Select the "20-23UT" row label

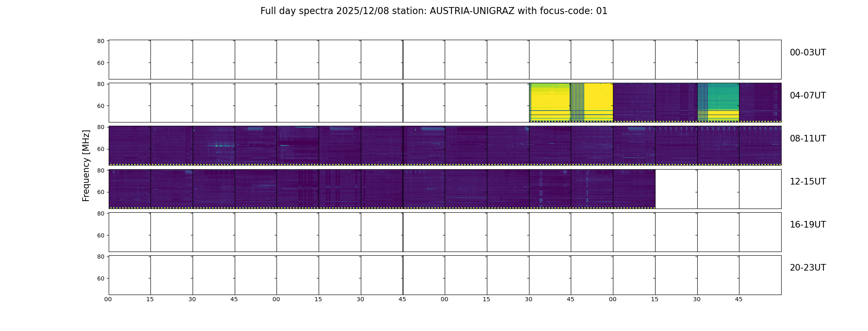click(x=808, y=268)
